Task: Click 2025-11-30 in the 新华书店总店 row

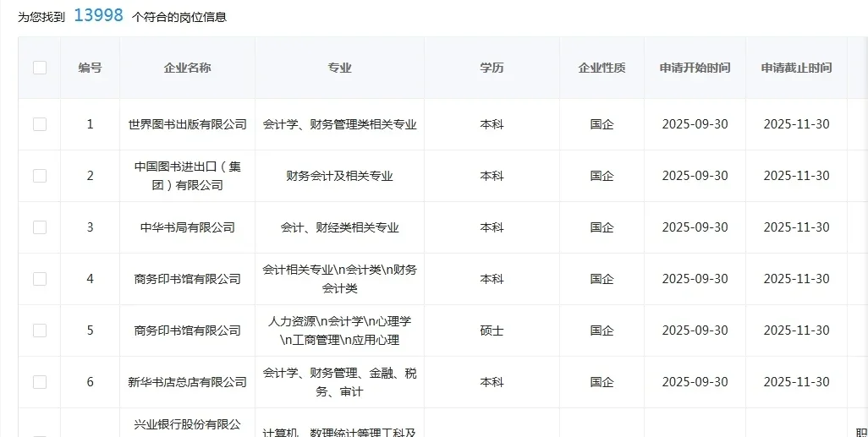Action: coord(796,382)
